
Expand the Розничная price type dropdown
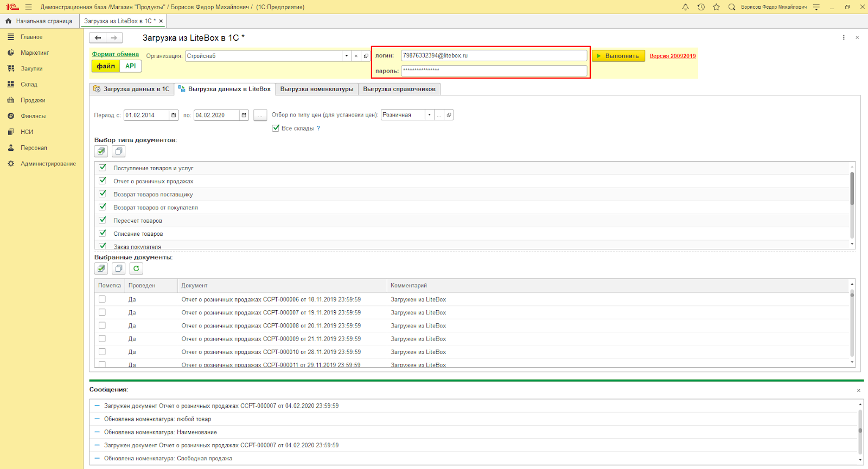pos(429,115)
